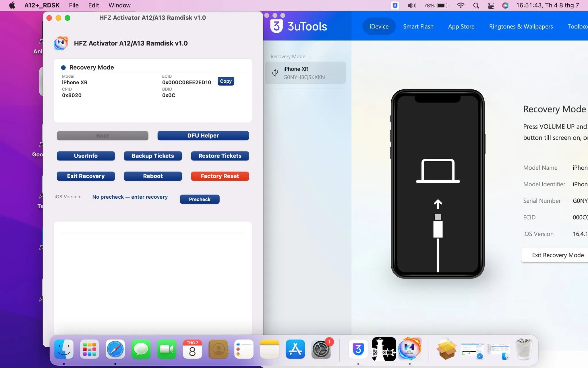Click Backup Tickets
The width and height of the screenshot is (588, 368).
click(153, 156)
